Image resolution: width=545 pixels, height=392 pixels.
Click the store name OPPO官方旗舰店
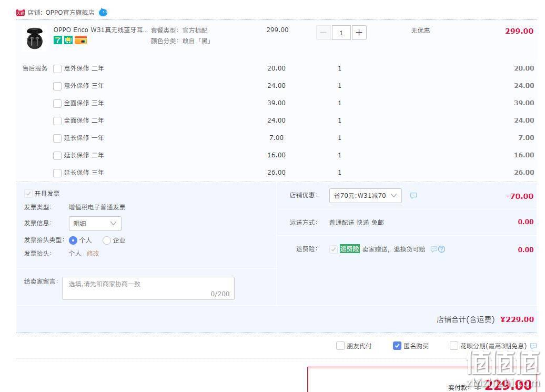[x=70, y=13]
